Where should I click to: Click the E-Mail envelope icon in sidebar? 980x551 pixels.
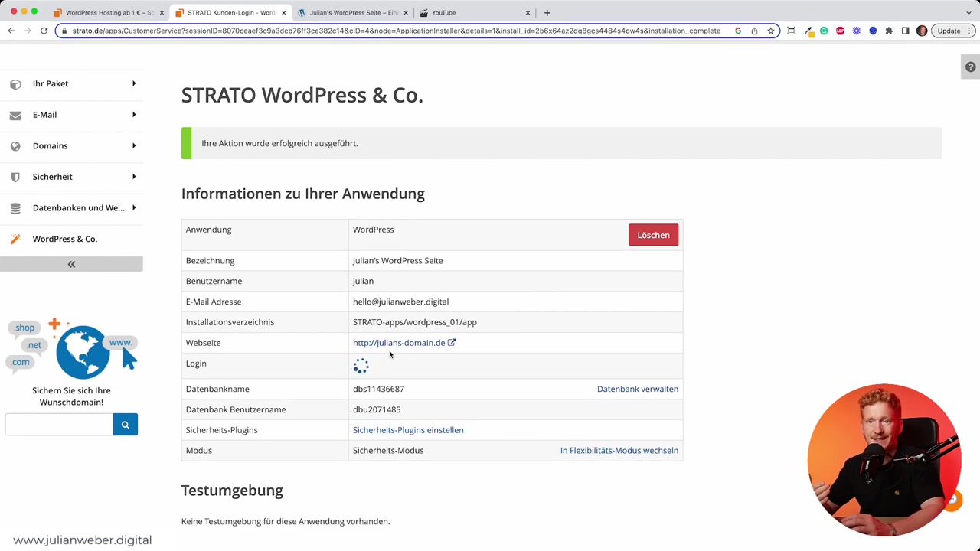pyautogui.click(x=15, y=115)
